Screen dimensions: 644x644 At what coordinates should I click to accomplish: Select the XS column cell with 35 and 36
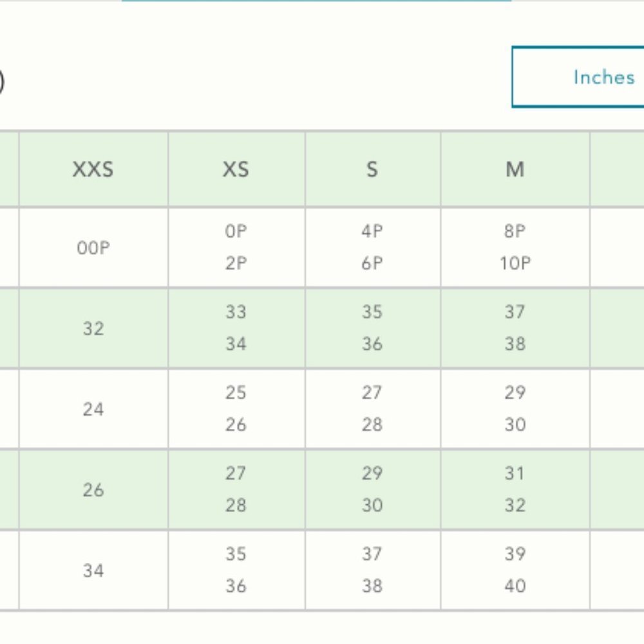click(236, 570)
